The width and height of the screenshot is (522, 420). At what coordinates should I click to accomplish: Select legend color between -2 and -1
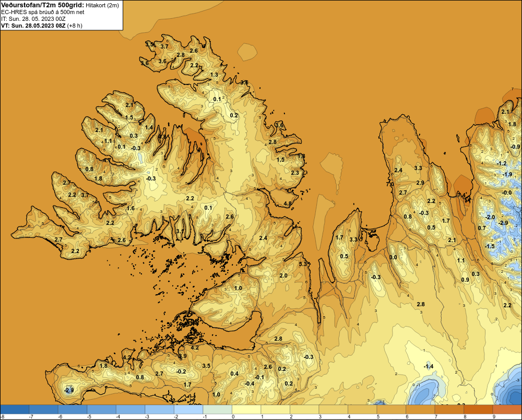(188, 409)
